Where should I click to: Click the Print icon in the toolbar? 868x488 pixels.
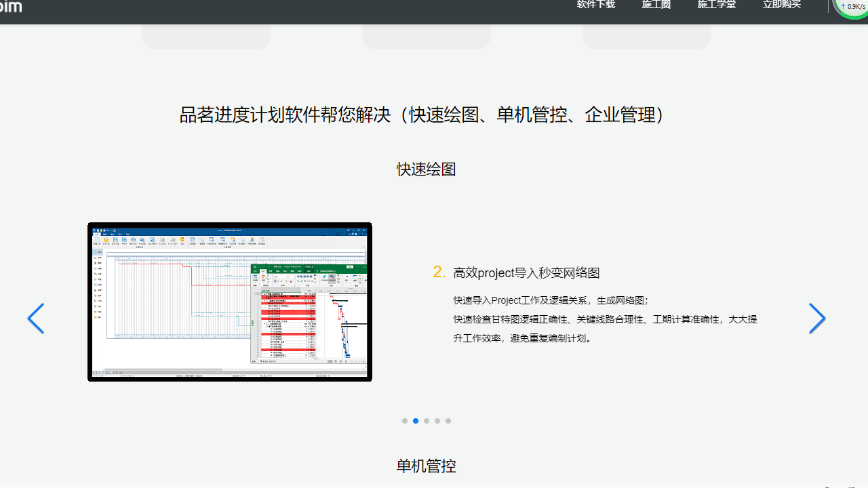(133, 239)
